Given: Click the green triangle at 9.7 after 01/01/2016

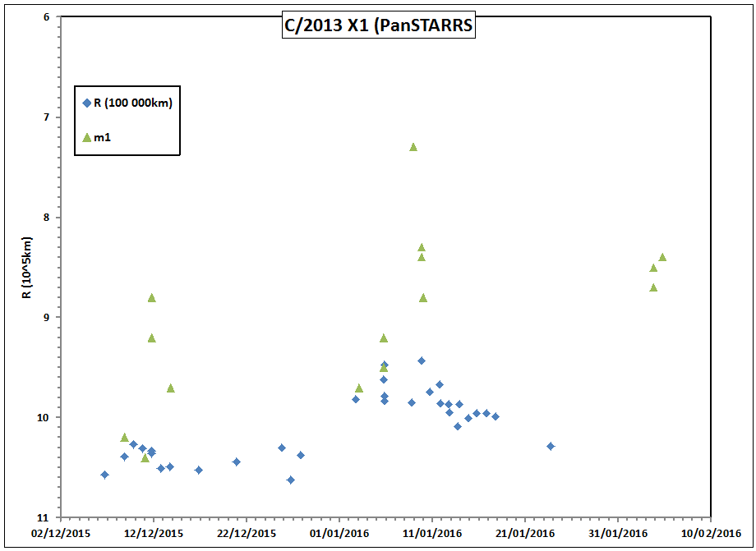Looking at the screenshot, I should pos(359,388).
